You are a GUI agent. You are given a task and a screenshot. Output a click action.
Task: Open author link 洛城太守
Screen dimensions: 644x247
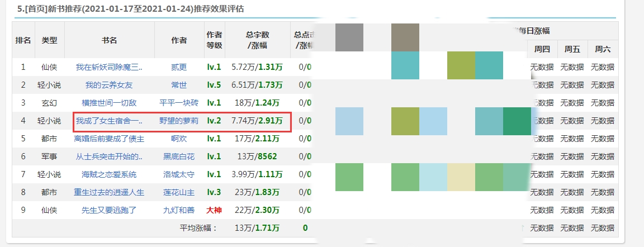click(179, 174)
